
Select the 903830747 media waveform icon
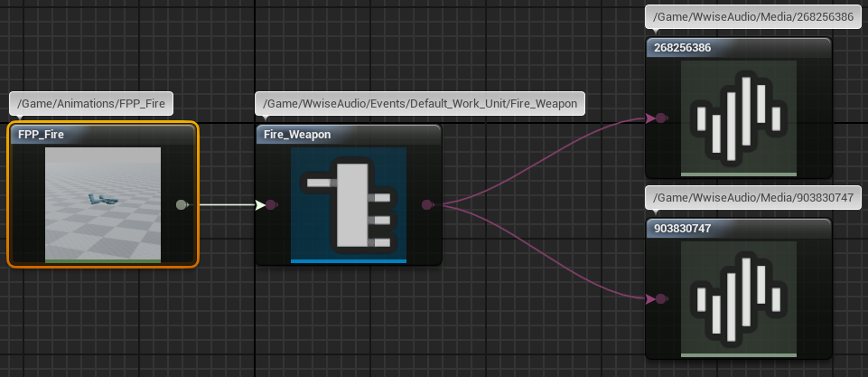[x=739, y=298]
